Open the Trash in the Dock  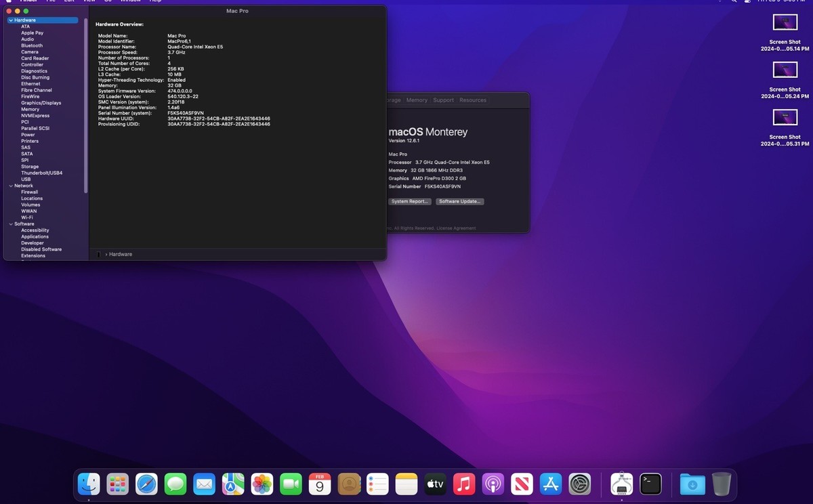tap(722, 484)
